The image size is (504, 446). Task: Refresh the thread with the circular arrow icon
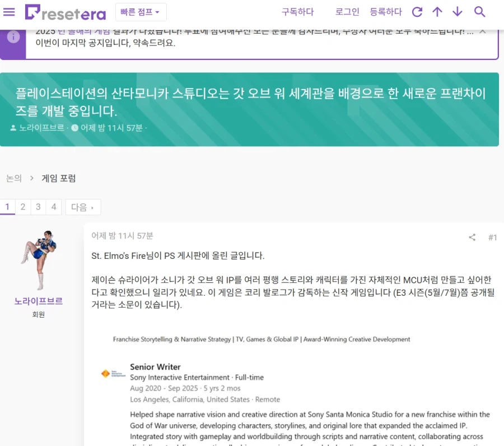417,11
